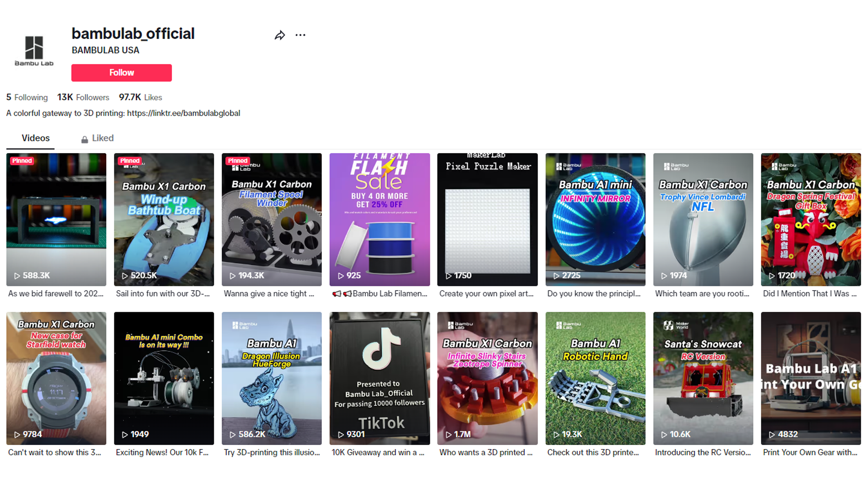Open pinned video with 588.3K views
Image resolution: width=868 pixels, height=488 pixels.
point(57,220)
